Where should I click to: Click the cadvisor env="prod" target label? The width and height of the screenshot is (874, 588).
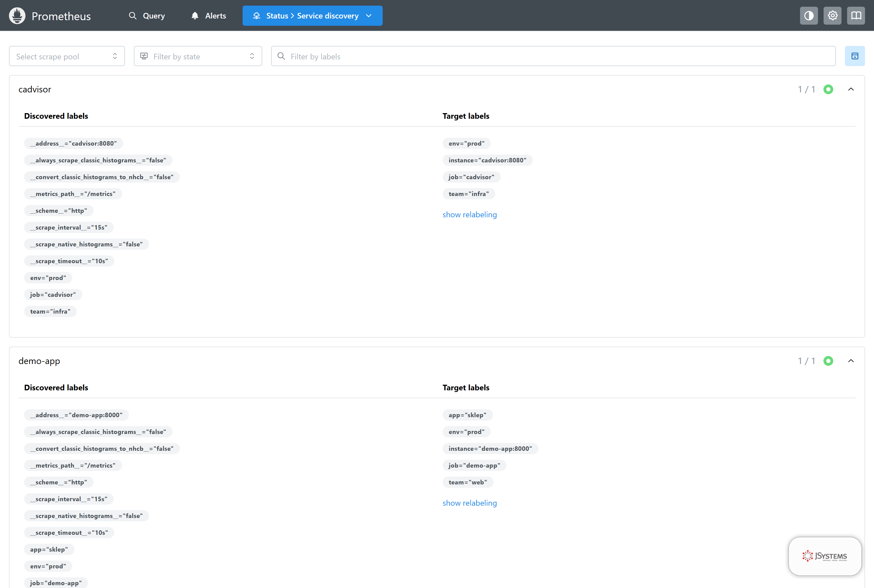pyautogui.click(x=467, y=143)
